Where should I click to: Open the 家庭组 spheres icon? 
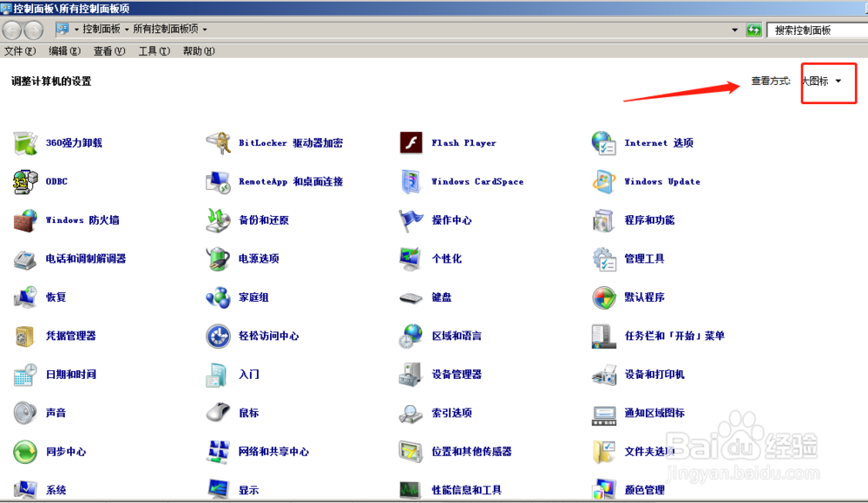point(218,297)
